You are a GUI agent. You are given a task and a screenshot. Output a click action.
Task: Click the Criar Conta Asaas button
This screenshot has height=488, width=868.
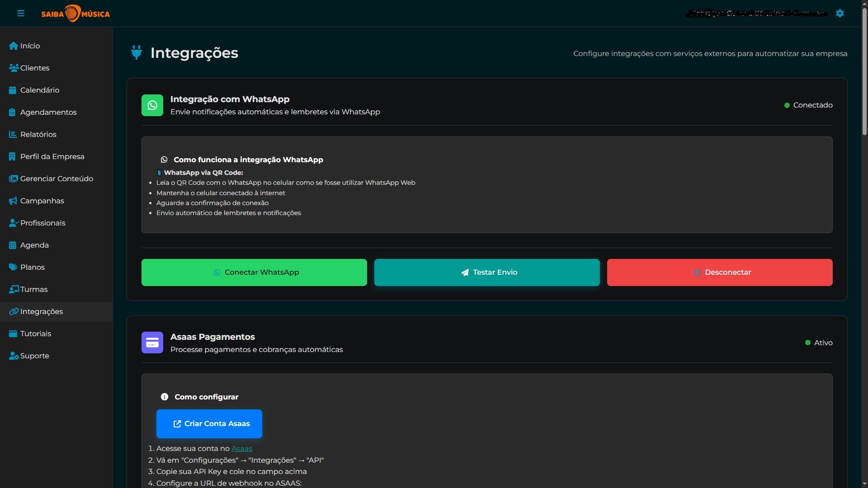209,424
